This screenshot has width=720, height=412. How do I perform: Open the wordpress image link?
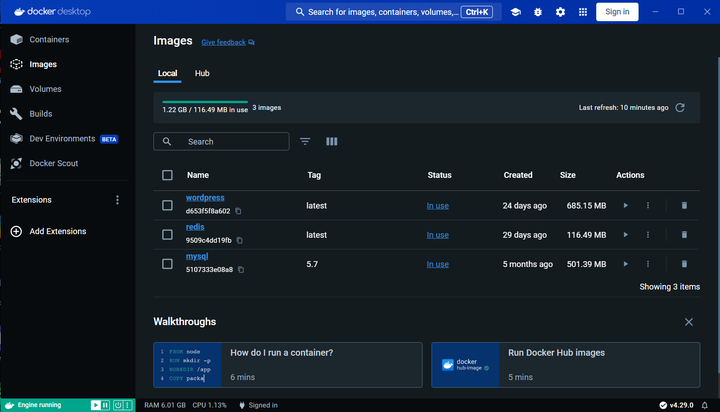pos(205,198)
